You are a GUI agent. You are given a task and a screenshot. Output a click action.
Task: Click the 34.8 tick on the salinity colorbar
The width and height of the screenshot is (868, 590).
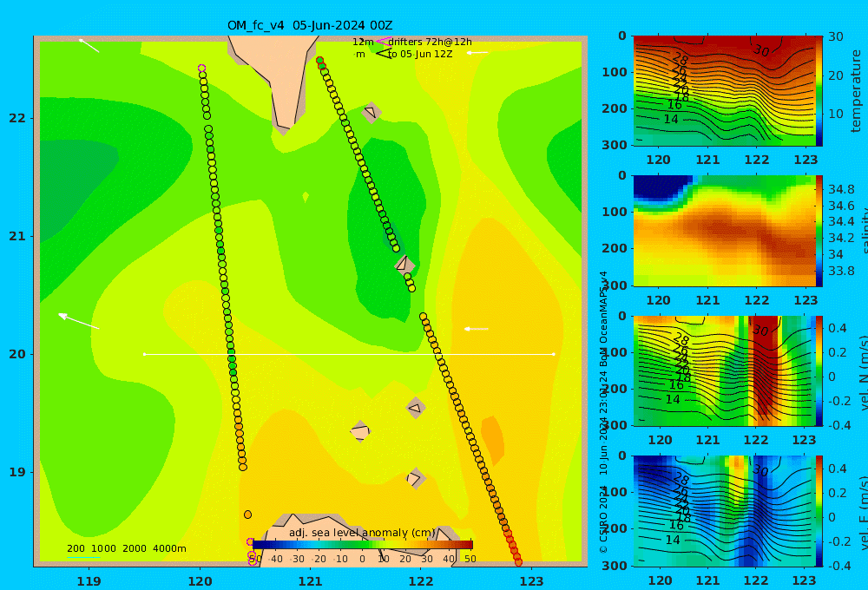point(841,189)
